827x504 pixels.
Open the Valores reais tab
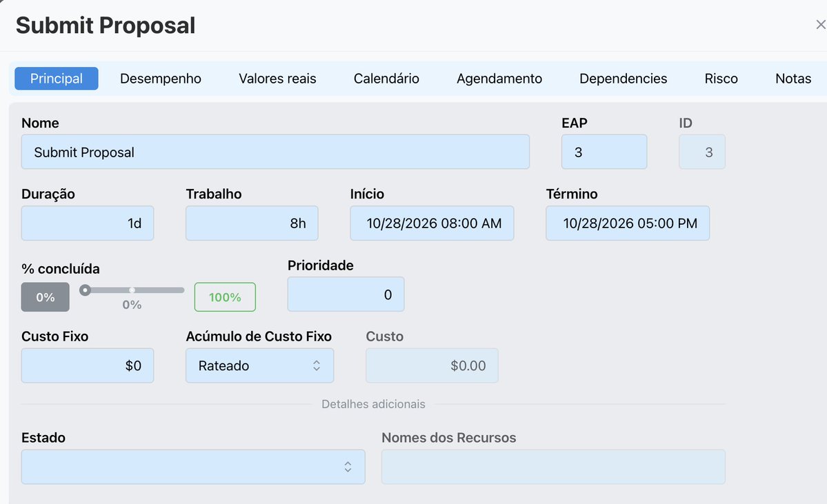[277, 79]
